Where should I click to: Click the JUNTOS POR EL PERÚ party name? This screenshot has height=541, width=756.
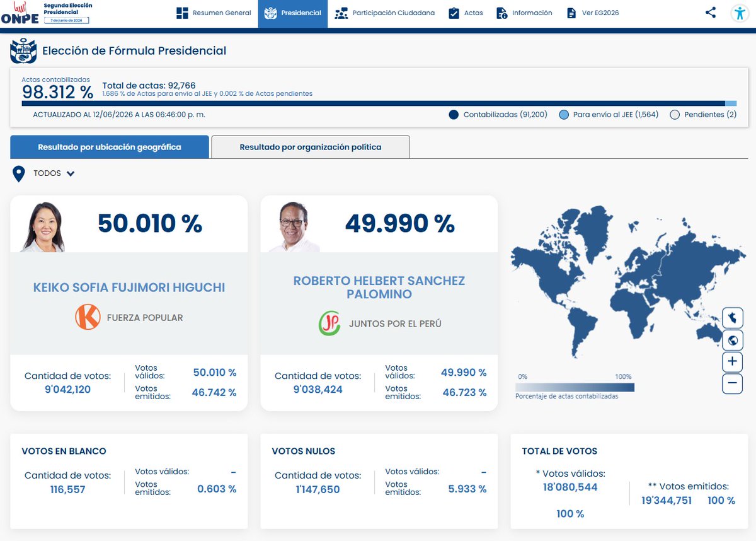395,323
